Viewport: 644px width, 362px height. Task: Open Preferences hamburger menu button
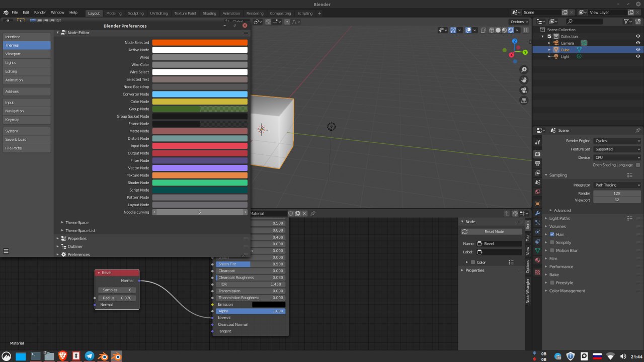[x=6, y=251]
